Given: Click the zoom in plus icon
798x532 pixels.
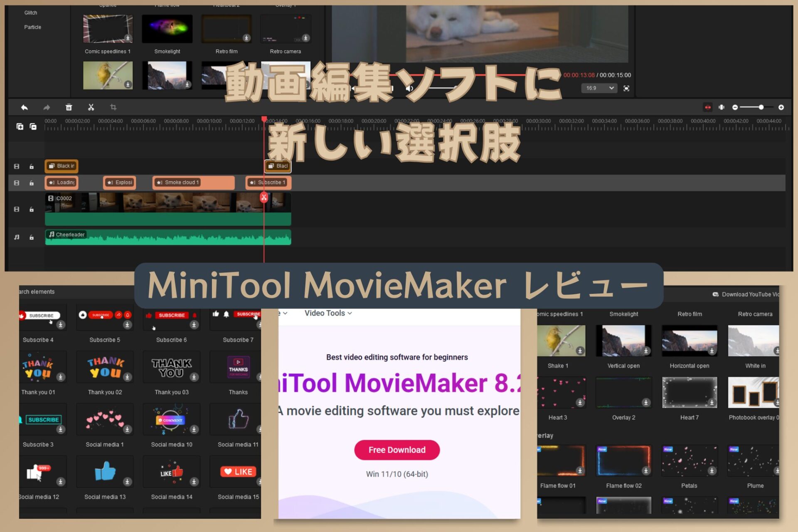Looking at the screenshot, I should click(x=781, y=107).
